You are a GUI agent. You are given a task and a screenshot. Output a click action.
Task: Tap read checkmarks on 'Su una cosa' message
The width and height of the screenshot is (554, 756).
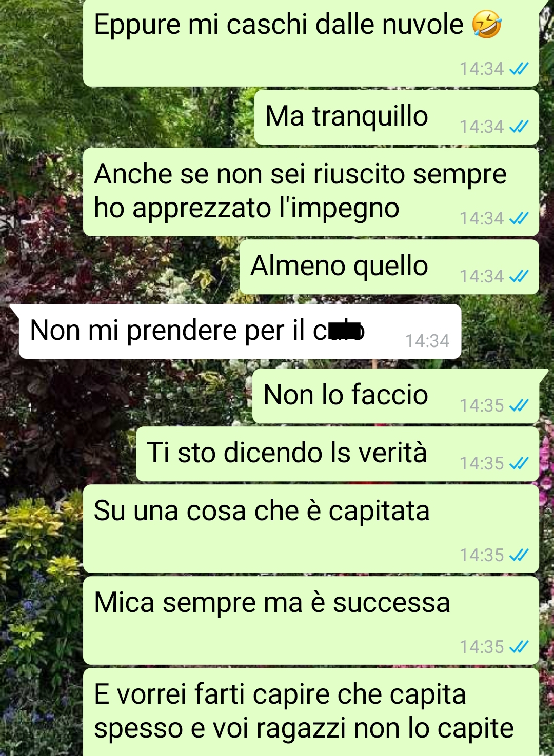tap(519, 555)
